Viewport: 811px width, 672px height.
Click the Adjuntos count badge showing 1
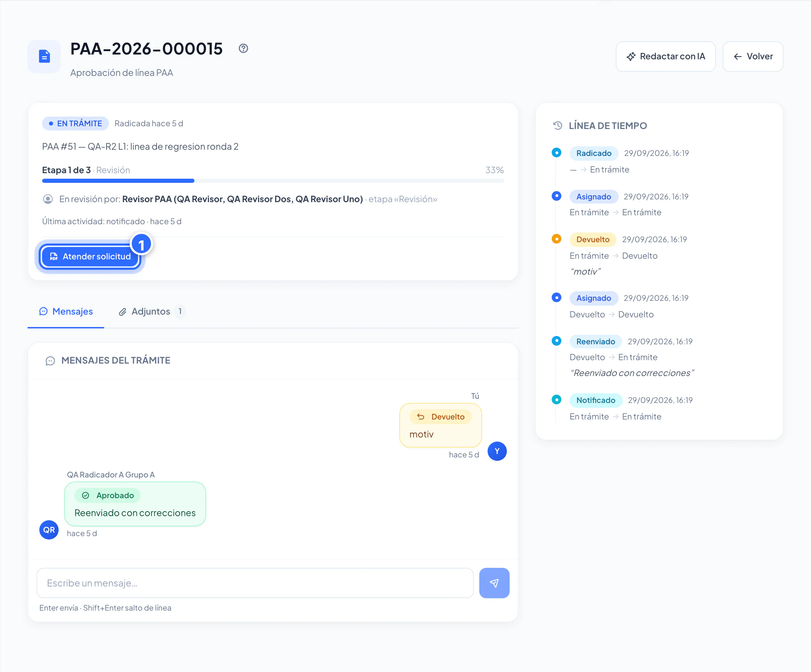tap(180, 312)
